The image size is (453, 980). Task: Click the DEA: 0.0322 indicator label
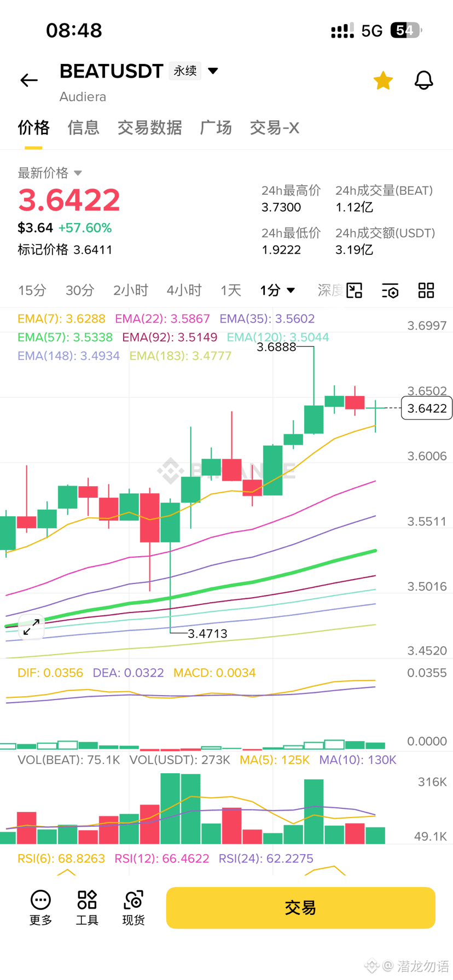point(129,673)
